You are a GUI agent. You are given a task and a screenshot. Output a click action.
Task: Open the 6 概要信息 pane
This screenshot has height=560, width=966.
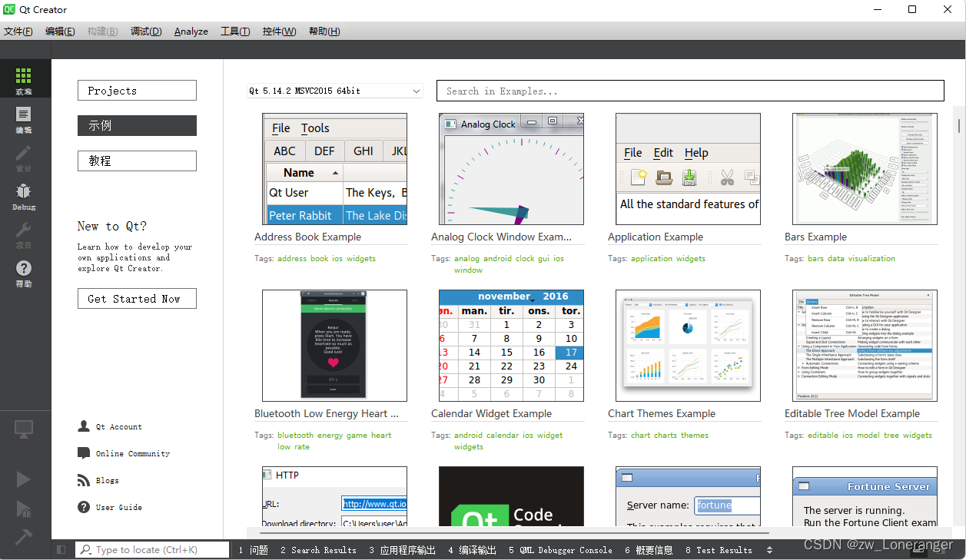(x=649, y=550)
